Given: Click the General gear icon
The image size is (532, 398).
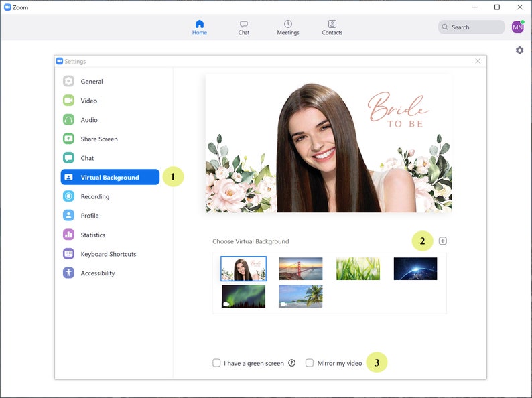Looking at the screenshot, I should coord(68,81).
